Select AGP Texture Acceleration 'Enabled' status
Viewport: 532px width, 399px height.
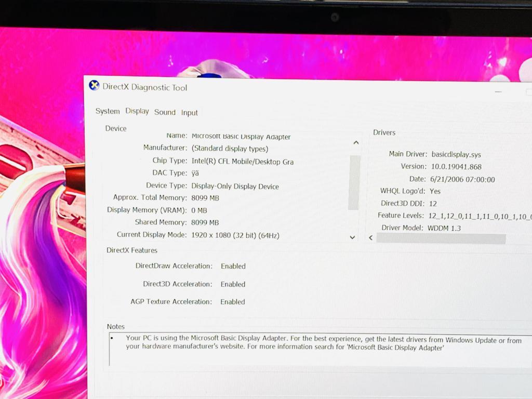232,302
